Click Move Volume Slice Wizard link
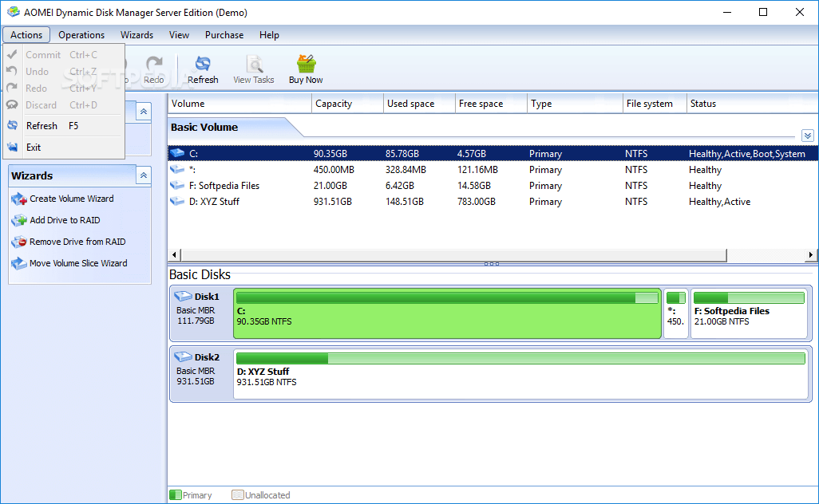819x504 pixels. pyautogui.click(x=78, y=263)
